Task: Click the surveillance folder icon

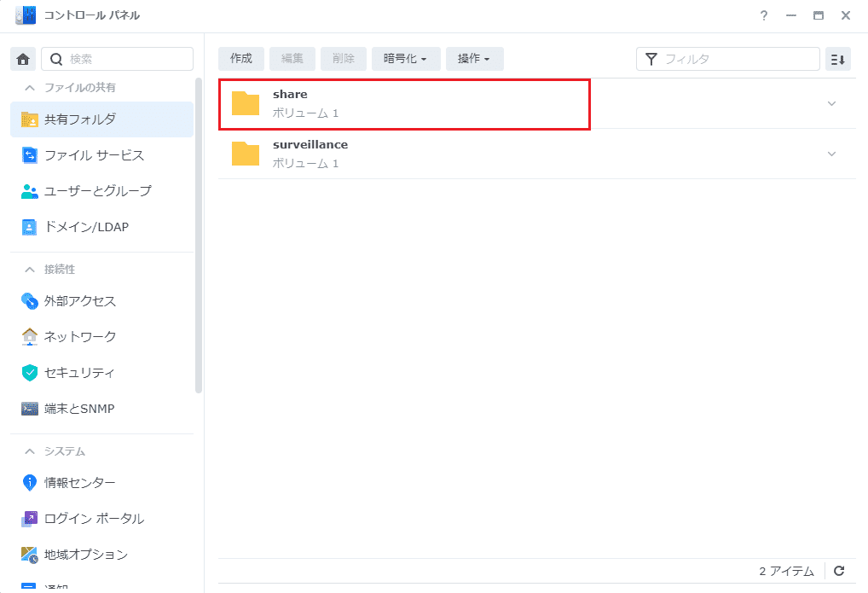Action: pyautogui.click(x=246, y=154)
